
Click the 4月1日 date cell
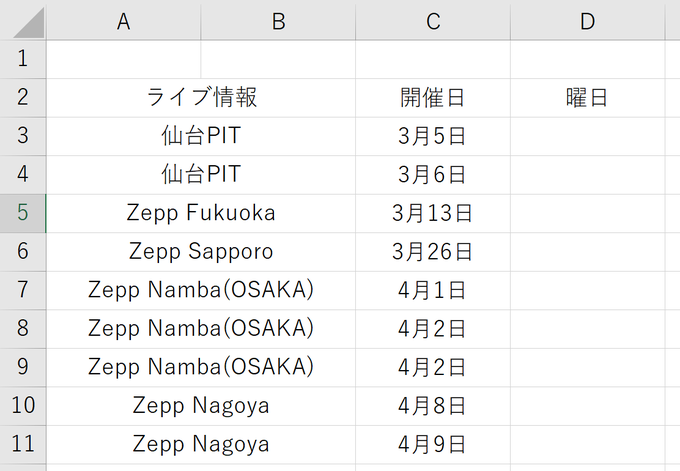pyautogui.click(x=432, y=290)
